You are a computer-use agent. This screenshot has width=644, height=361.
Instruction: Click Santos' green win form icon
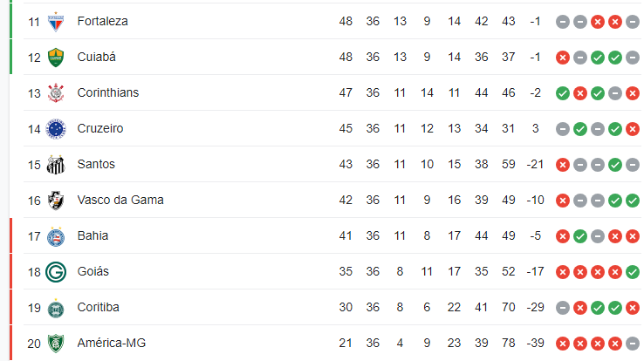click(x=615, y=165)
